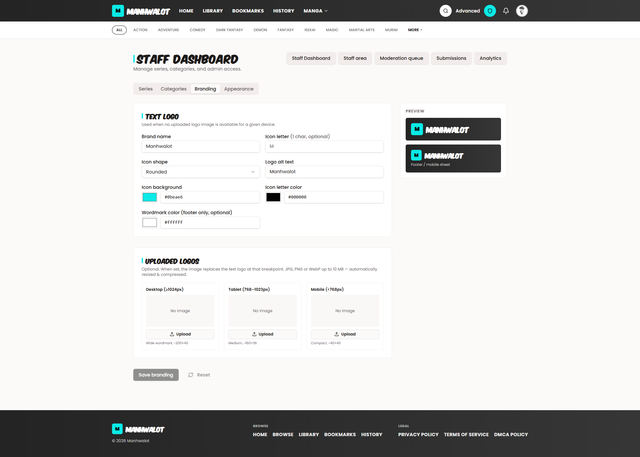
Task: Click the Manhwalot logo in the header
Action: (x=141, y=11)
